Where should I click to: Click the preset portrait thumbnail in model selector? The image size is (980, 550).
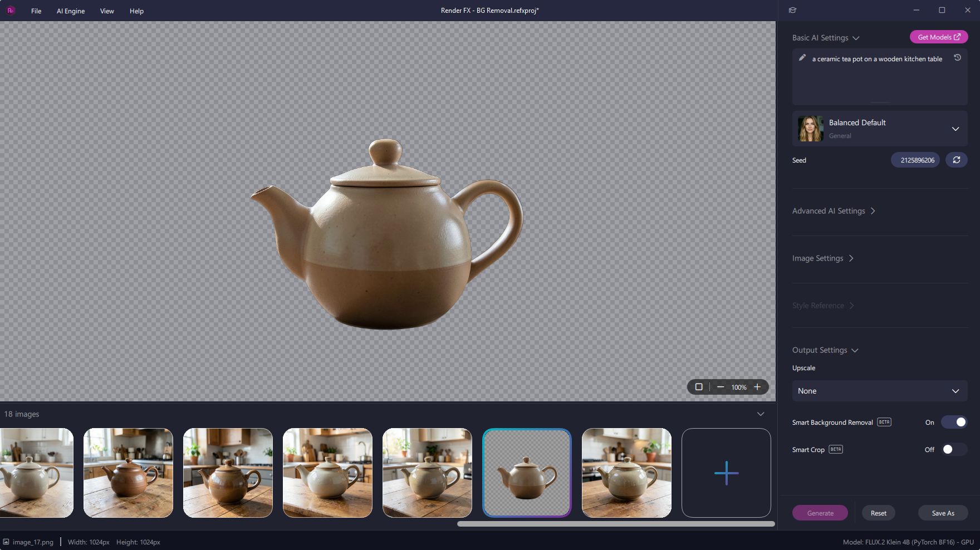point(811,129)
